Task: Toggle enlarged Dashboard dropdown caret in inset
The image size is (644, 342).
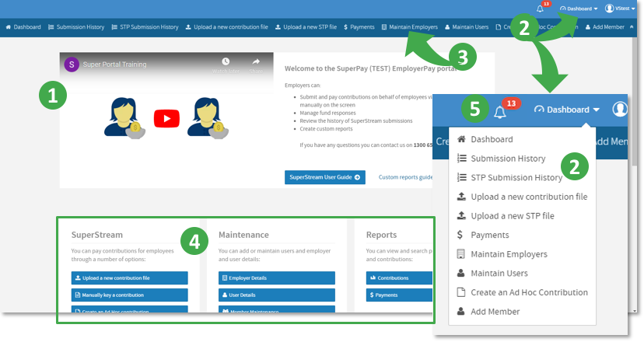Action: (x=597, y=110)
